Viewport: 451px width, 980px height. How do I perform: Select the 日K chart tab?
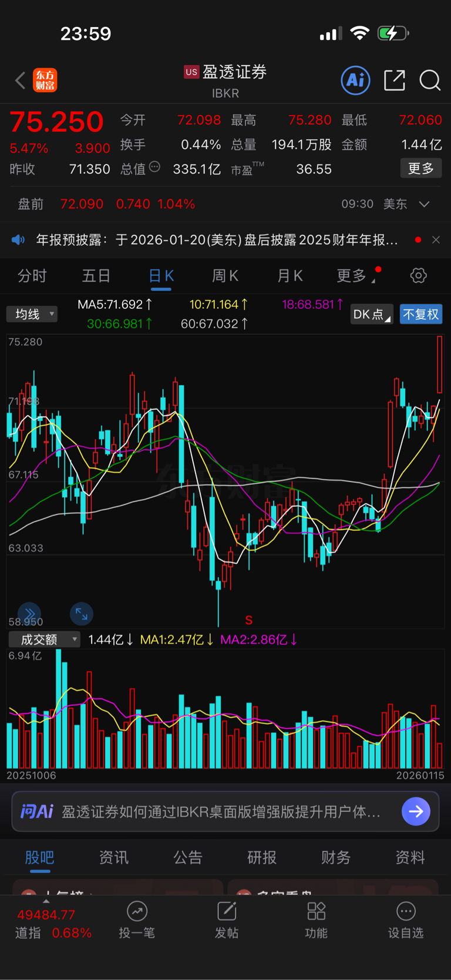(x=161, y=275)
